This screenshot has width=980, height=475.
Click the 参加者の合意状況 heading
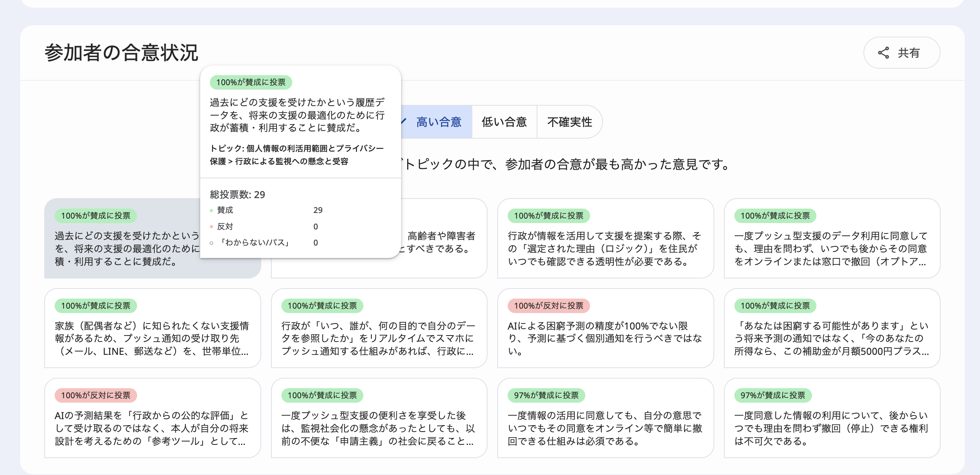(x=121, y=53)
